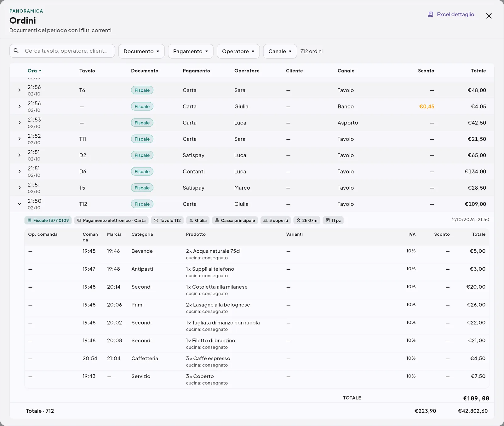
Task: Click the Lasagne alla bolognese product row
Action: [x=257, y=308]
